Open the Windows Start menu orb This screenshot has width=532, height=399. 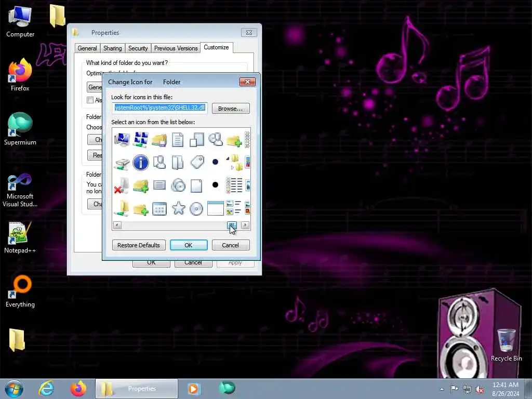tap(14, 389)
